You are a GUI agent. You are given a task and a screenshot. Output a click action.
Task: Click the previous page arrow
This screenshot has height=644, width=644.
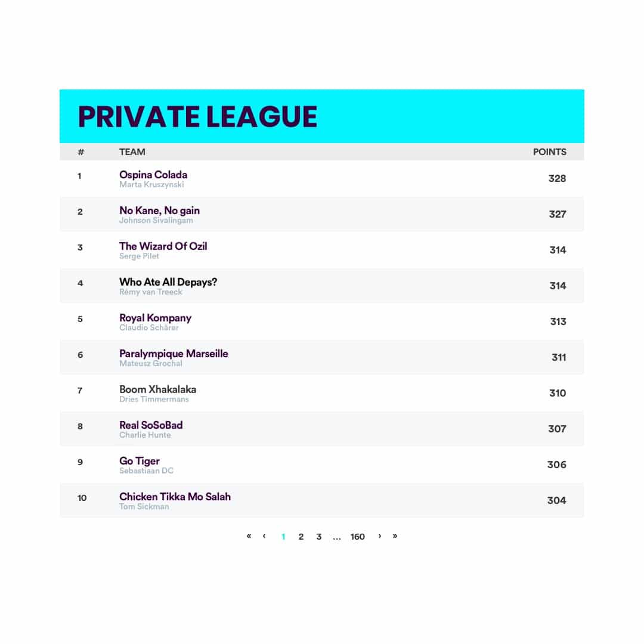coord(264,536)
